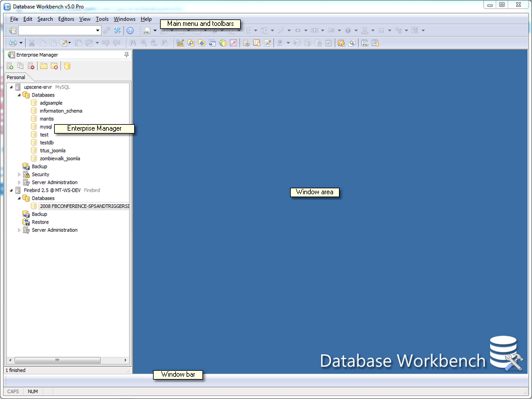The height and width of the screenshot is (399, 532).
Task: Select the Restore item under Firebird
Action: 40,222
